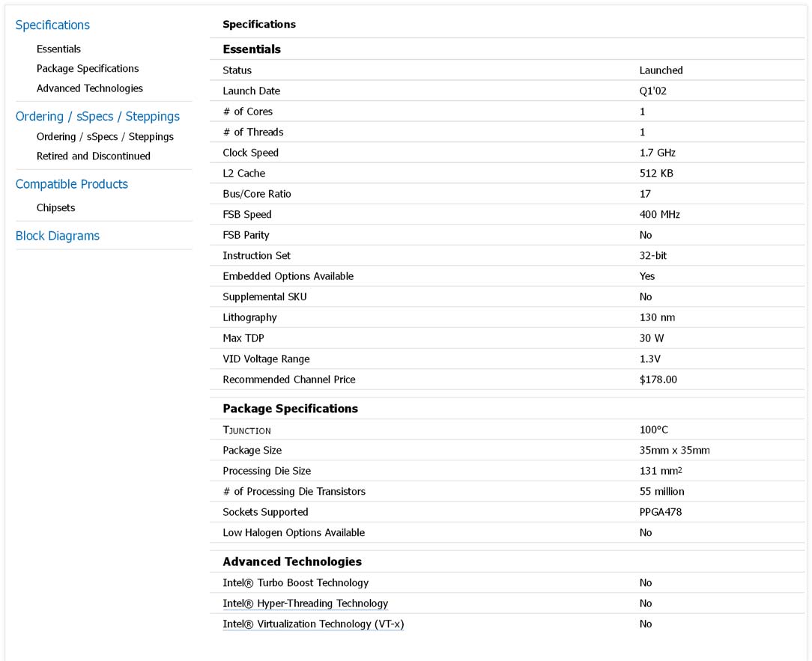This screenshot has height=661, width=812.
Task: Click the TJUNCTION row label
Action: click(x=246, y=430)
